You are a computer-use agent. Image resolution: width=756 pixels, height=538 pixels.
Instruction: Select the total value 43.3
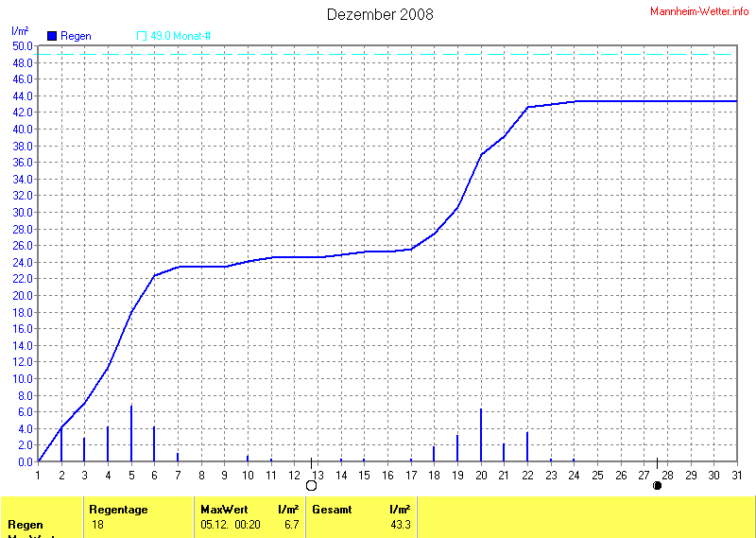pos(401,524)
